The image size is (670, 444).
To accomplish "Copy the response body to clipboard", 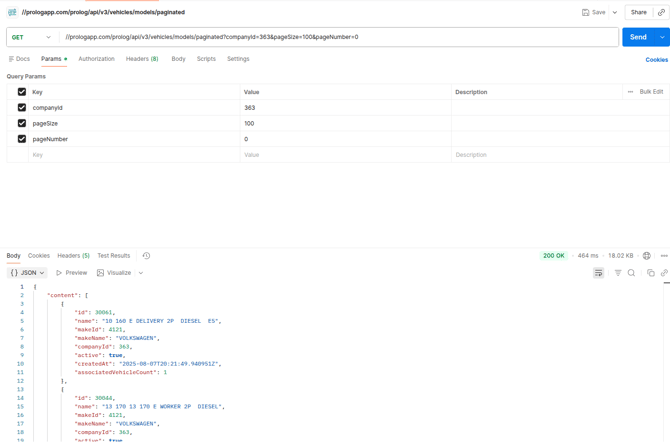I will pos(650,273).
